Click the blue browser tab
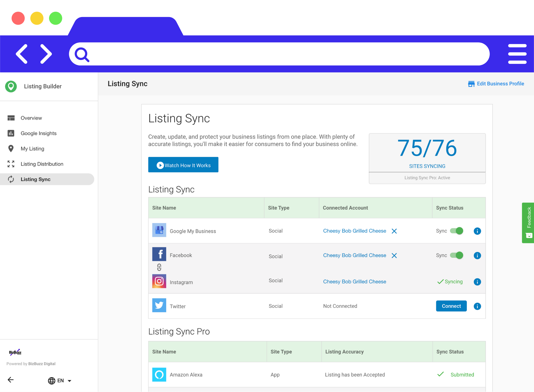534x392 pixels. (x=126, y=26)
